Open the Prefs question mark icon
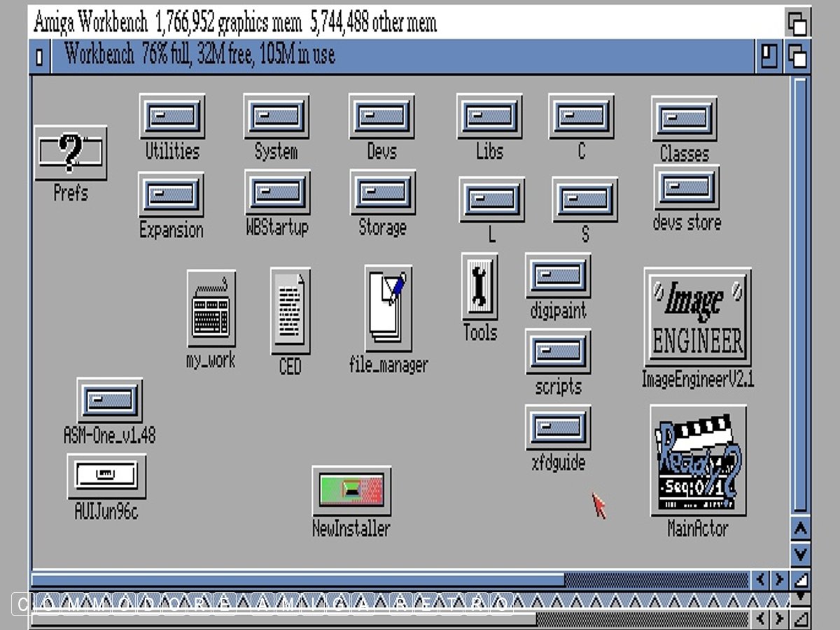This screenshot has height=630, width=840. [71, 153]
